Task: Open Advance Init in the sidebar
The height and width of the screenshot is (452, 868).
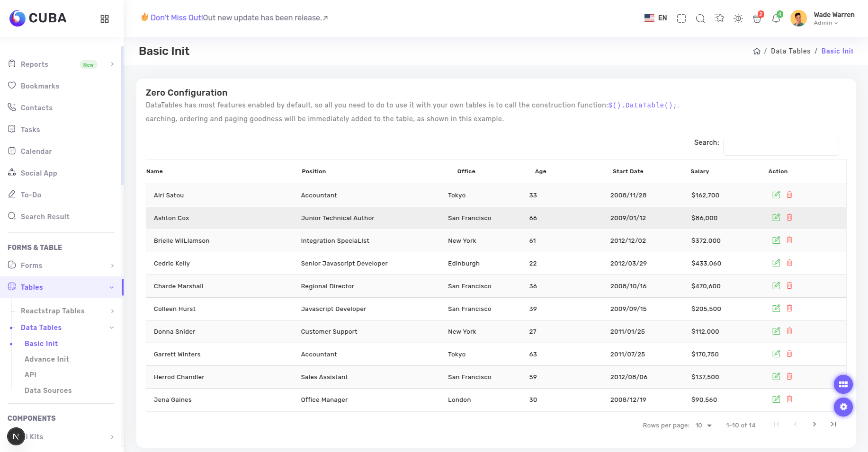Action: 47,359
